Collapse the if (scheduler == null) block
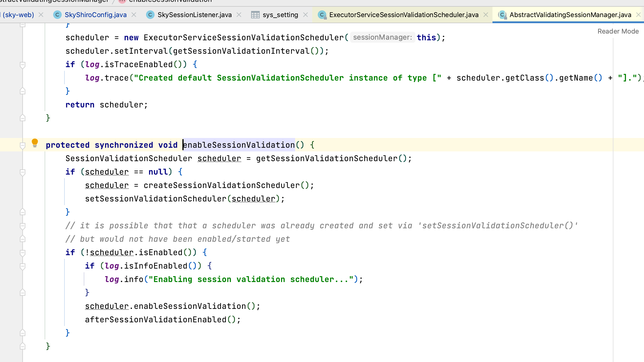Screen dimensions: 644x362 [x=23, y=172]
